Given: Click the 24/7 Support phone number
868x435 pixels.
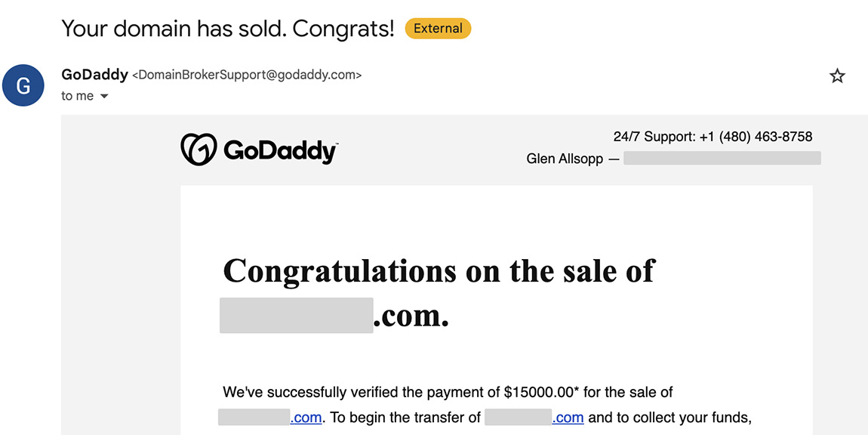Looking at the screenshot, I should coord(756,137).
